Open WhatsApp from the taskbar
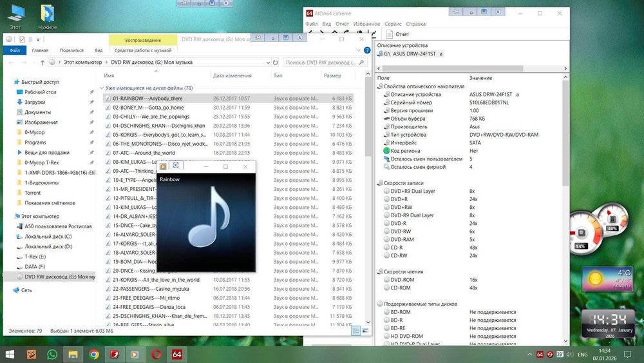The image size is (644, 363). coord(52,354)
